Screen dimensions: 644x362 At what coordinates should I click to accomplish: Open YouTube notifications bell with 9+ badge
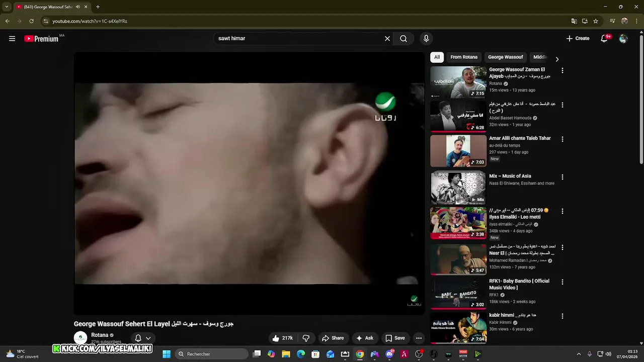click(605, 39)
